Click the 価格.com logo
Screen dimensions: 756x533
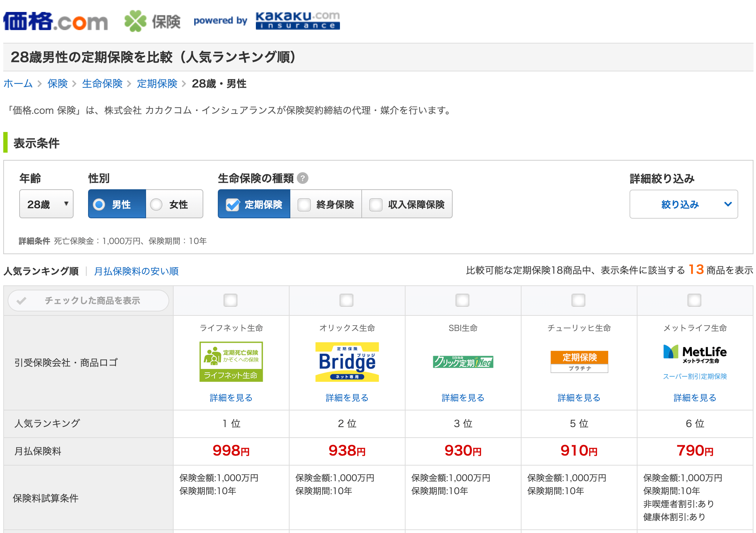(x=55, y=21)
